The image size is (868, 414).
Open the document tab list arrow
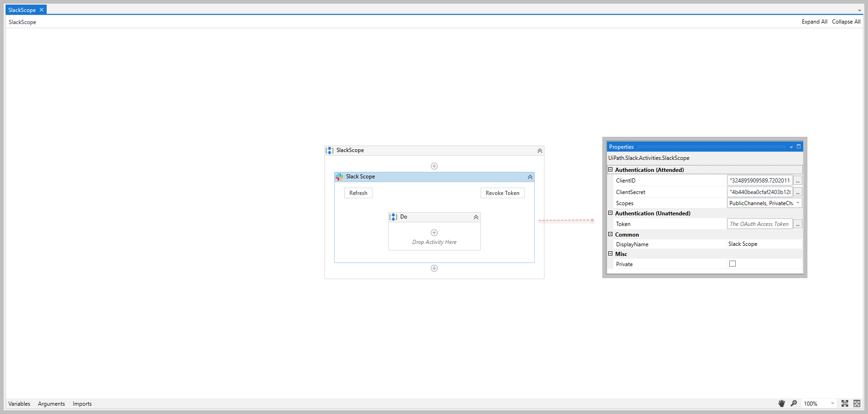pyautogui.click(x=860, y=10)
